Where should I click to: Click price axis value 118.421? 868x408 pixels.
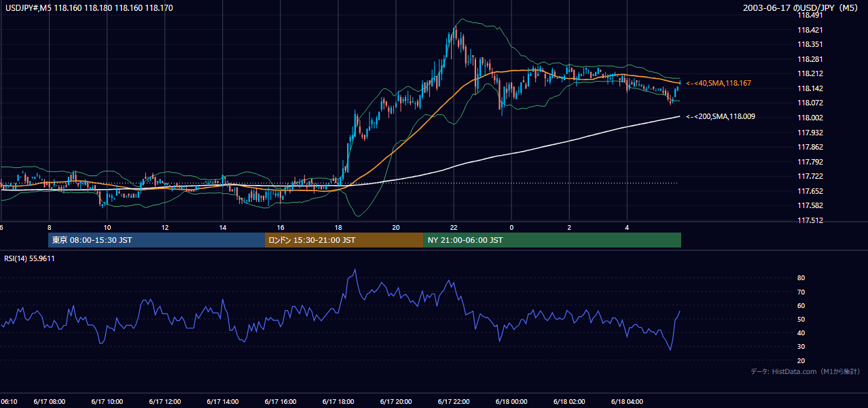(x=810, y=30)
